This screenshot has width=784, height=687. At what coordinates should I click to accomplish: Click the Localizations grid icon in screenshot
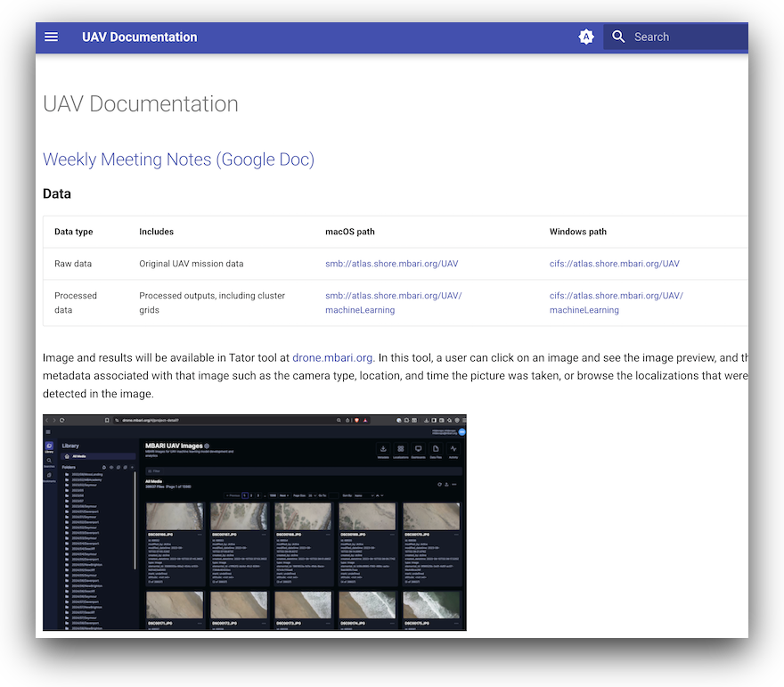pyautogui.click(x=401, y=449)
